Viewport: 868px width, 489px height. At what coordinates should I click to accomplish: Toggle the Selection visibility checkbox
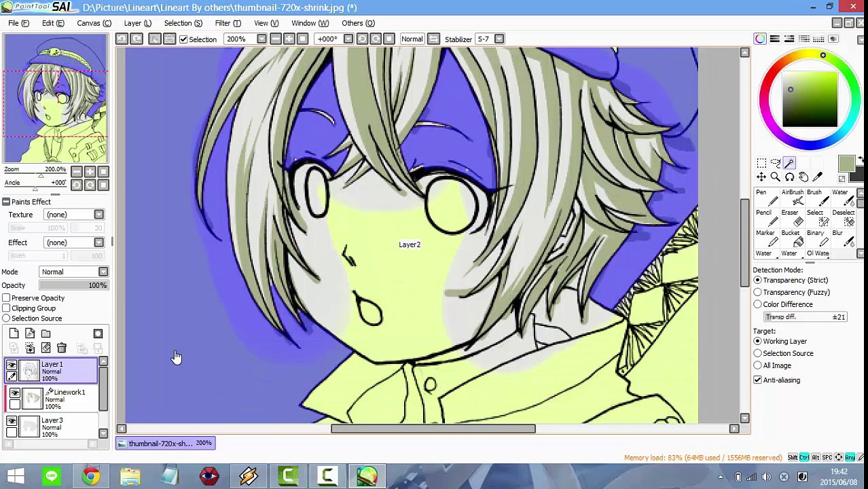[x=183, y=39]
